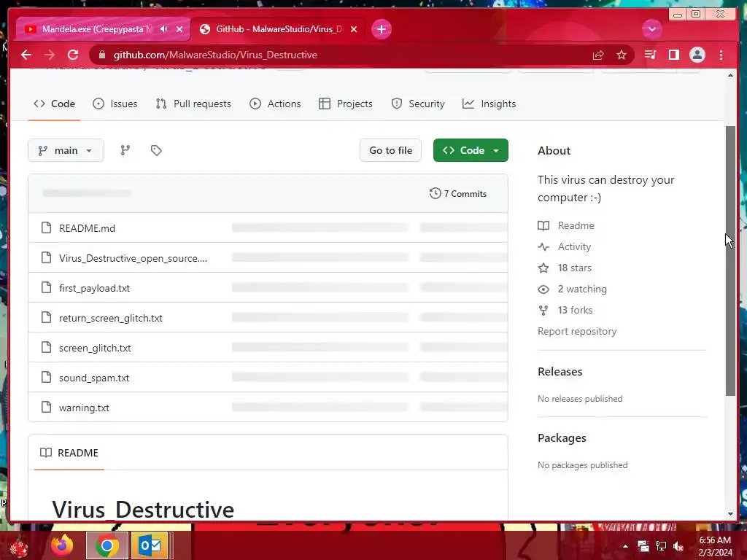Viewport: 747px width, 560px height.
Task: View the 18 stars link
Action: [565, 268]
